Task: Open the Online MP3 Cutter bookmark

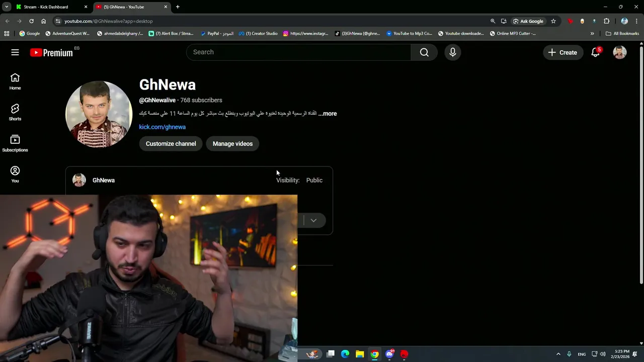Action: pyautogui.click(x=513, y=34)
